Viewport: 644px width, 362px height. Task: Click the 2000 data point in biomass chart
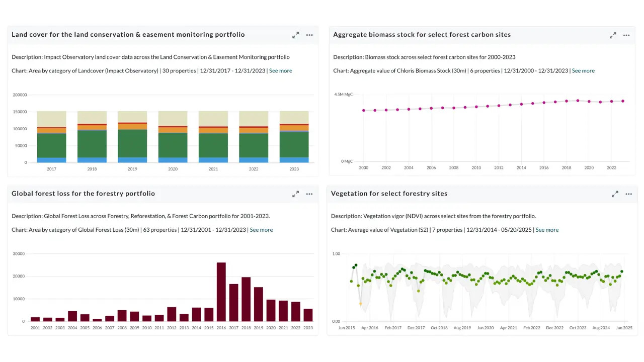click(x=364, y=110)
